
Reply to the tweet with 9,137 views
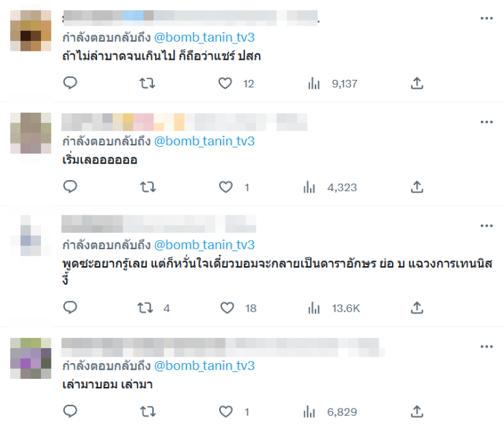pos(70,83)
